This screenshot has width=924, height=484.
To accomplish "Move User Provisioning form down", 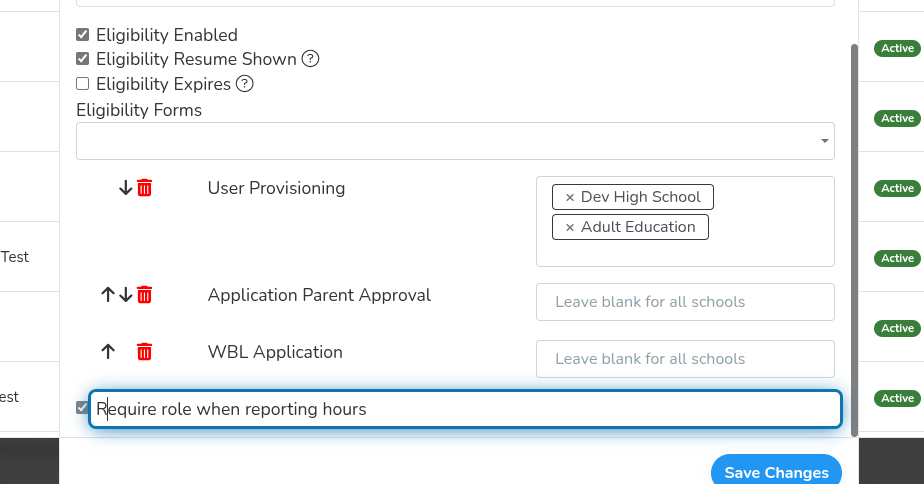I will tap(126, 188).
